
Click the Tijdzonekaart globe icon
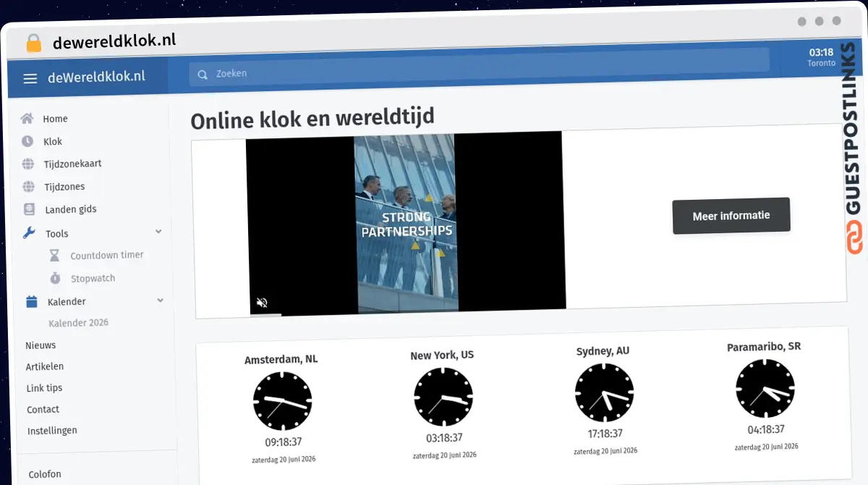tap(28, 164)
